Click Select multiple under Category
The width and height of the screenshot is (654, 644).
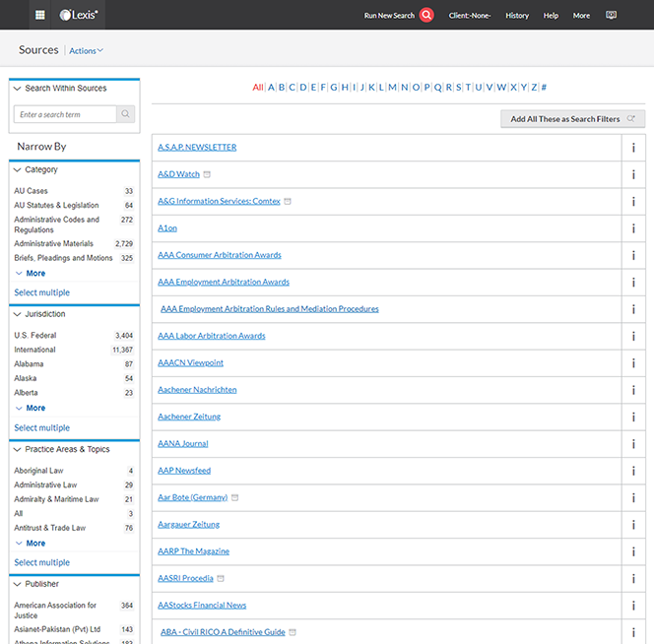(x=41, y=292)
